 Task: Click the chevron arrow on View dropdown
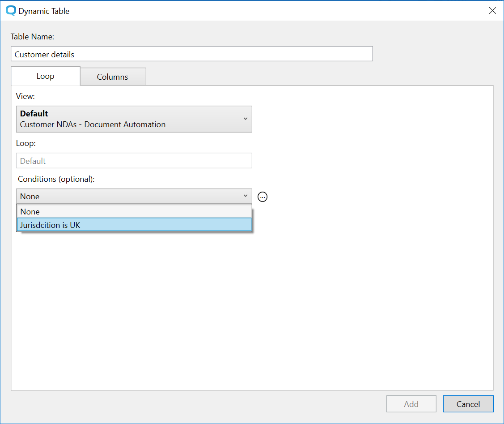245,119
